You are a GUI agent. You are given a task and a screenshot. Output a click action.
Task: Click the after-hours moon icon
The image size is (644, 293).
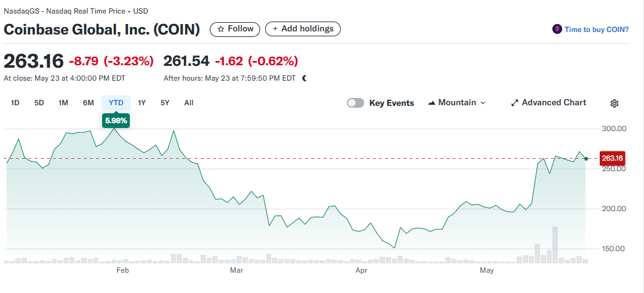[304, 78]
